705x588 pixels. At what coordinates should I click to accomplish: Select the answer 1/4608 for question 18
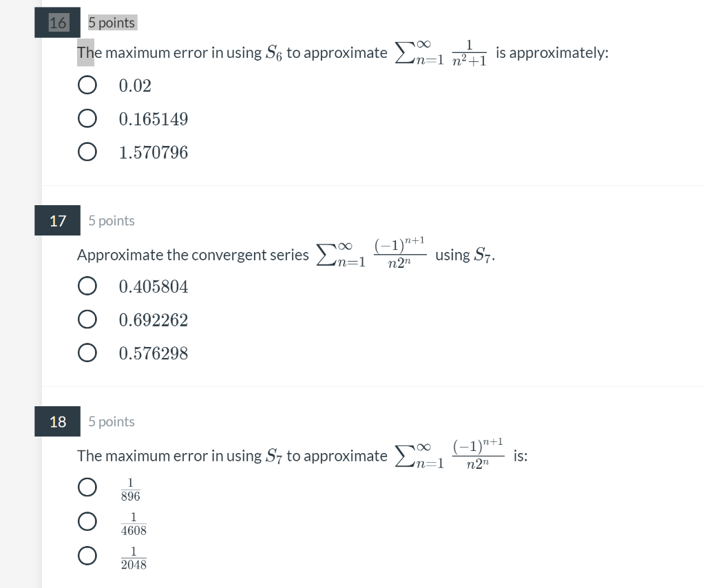87,521
